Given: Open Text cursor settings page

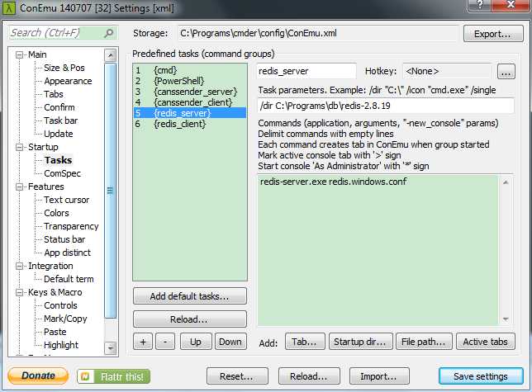Looking at the screenshot, I should pyautogui.click(x=66, y=200).
